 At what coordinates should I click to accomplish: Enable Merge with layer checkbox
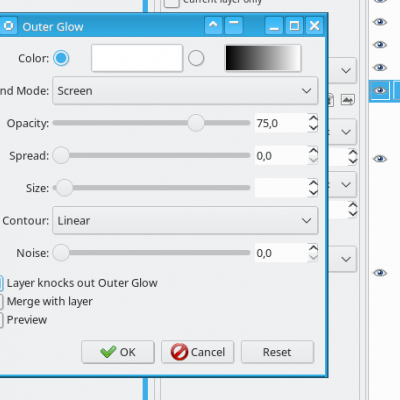click(x=1, y=302)
